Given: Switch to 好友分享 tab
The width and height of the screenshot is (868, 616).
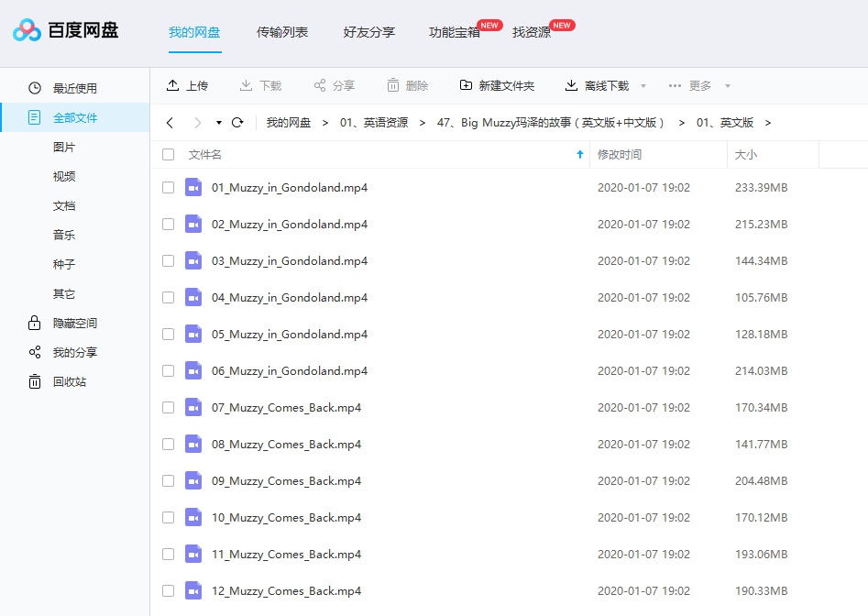Looking at the screenshot, I should 369,32.
